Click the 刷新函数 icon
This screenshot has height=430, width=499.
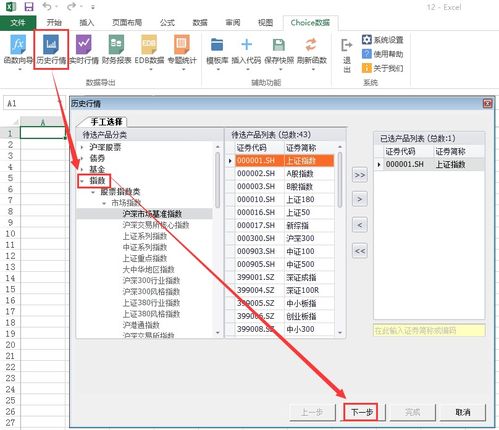311,45
